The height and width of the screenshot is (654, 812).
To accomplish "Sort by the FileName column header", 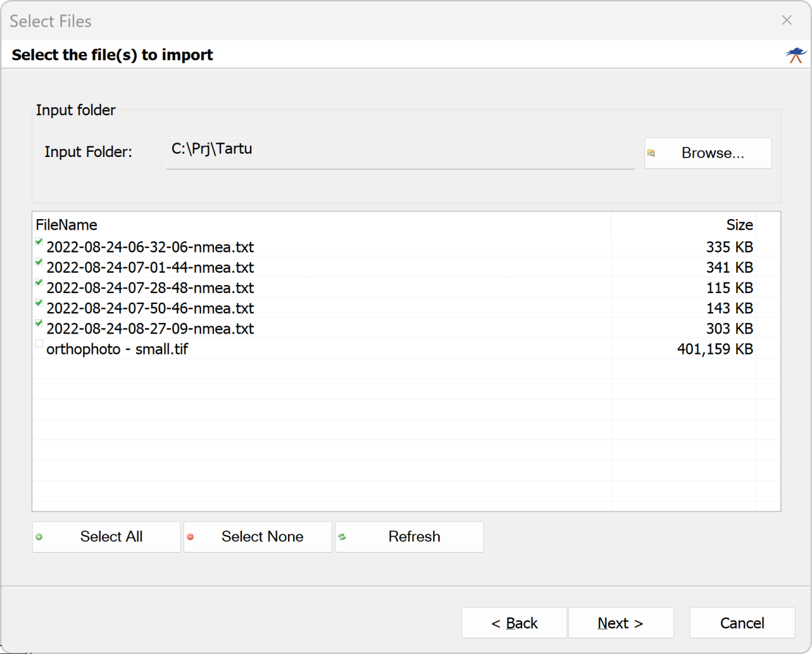I will (321, 224).
